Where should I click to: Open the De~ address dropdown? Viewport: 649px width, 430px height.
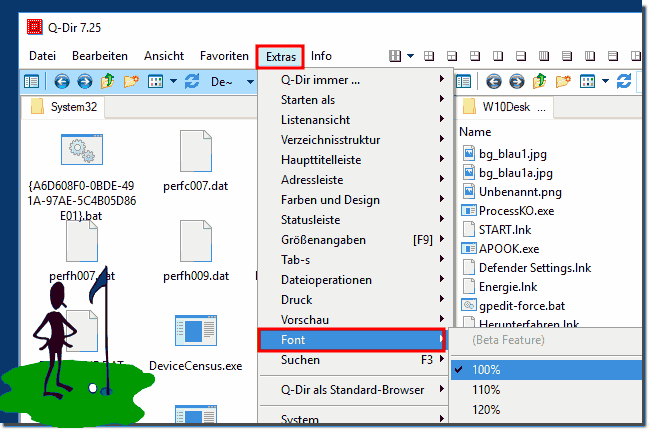pos(250,82)
